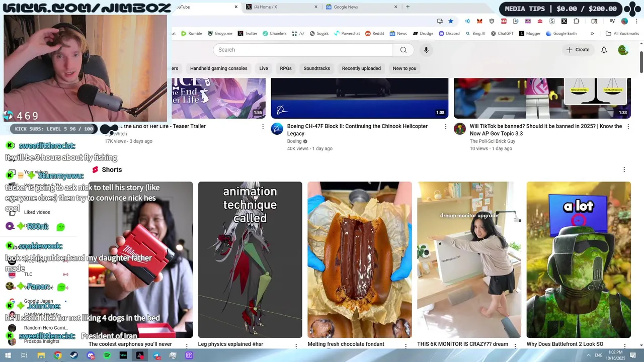Viewport: 644px width, 362px height.
Task: Close the Google News tab
Action: (x=395, y=7)
